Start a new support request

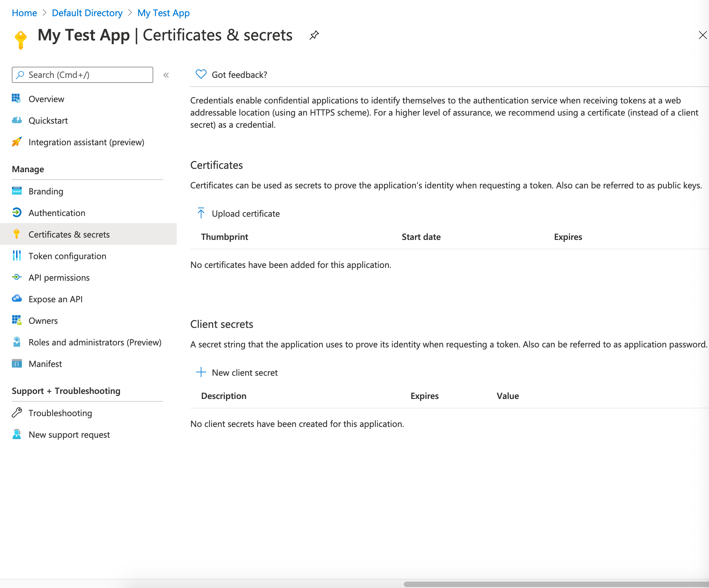[69, 434]
